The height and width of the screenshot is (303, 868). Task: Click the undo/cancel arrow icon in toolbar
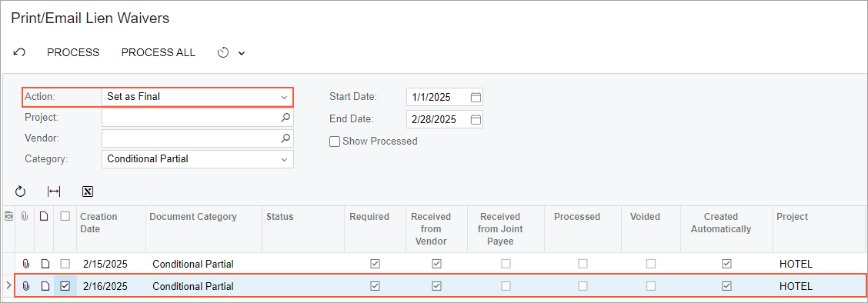pyautogui.click(x=19, y=52)
